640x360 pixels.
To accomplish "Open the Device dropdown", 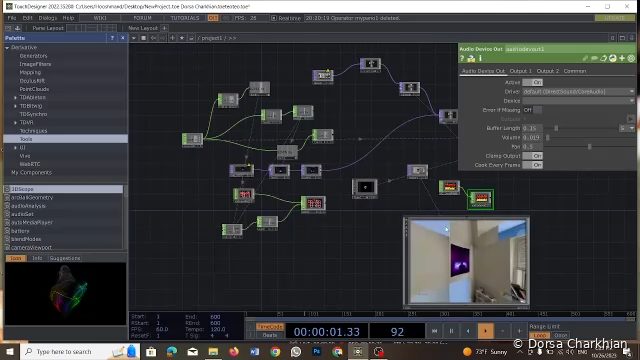I will pos(579,101).
